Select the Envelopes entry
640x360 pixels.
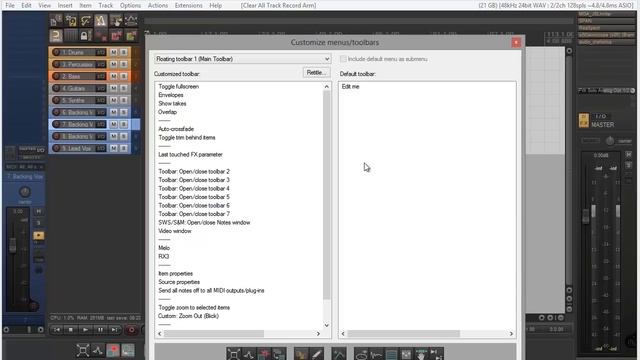tap(171, 95)
